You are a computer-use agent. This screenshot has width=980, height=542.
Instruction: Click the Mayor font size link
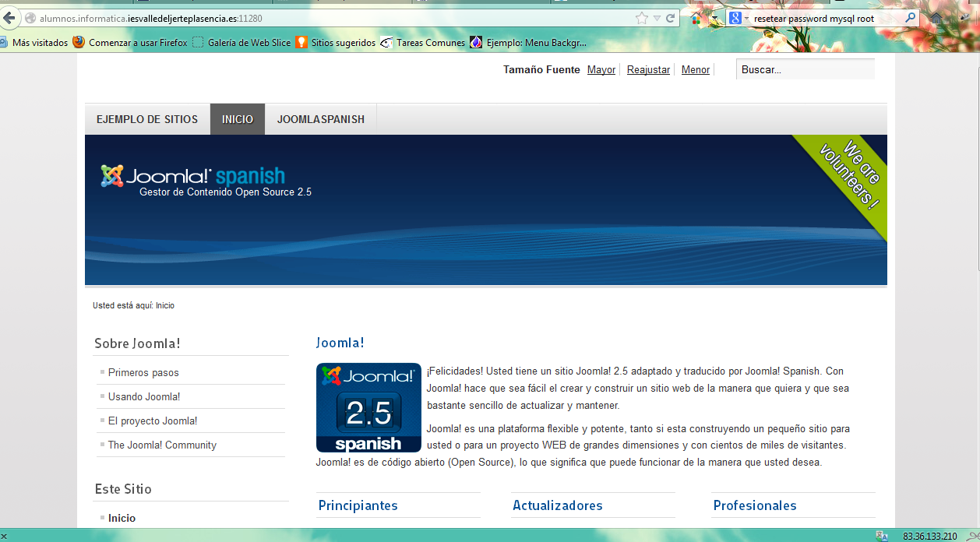[601, 70]
